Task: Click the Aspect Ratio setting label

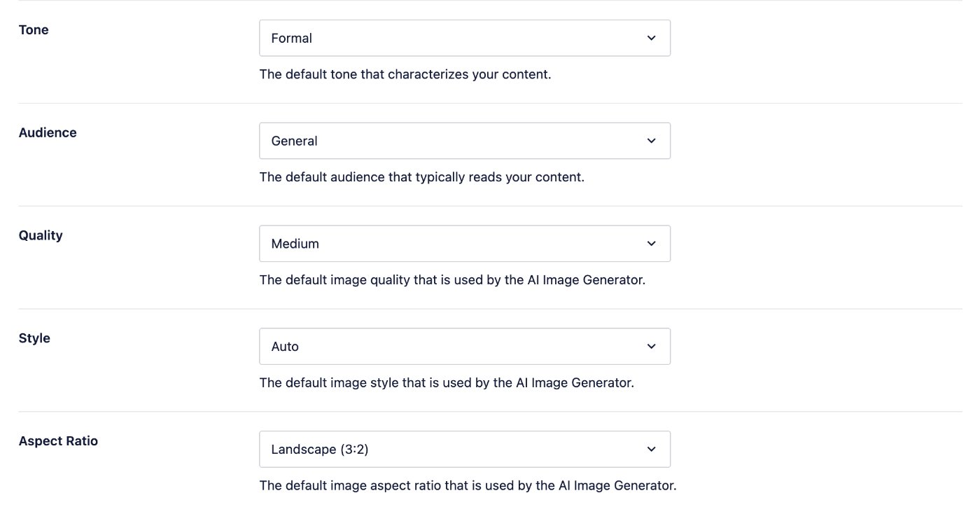Action: [x=58, y=441]
